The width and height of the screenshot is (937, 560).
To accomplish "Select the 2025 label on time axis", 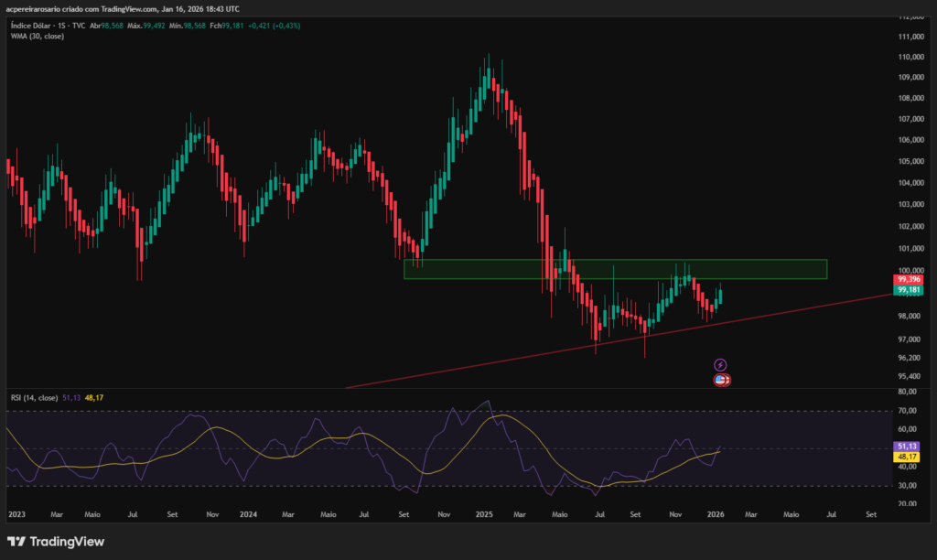I will [x=483, y=513].
